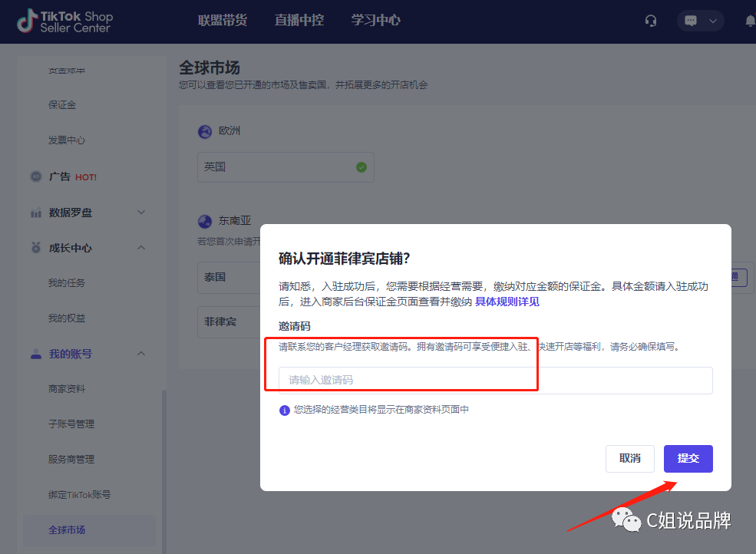This screenshot has height=554, width=756.
Task: Click the notification bell icon
Action: 750,21
